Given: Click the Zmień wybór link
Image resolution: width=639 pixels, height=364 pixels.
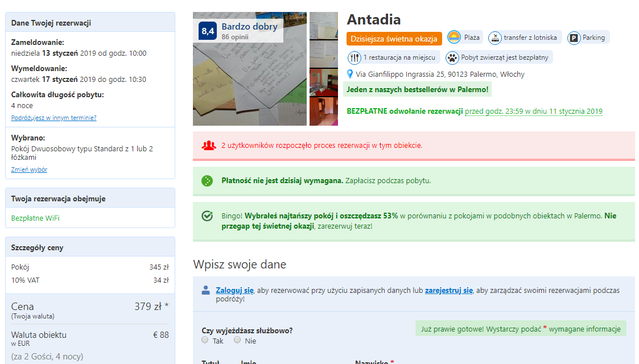Looking at the screenshot, I should click(x=29, y=169).
